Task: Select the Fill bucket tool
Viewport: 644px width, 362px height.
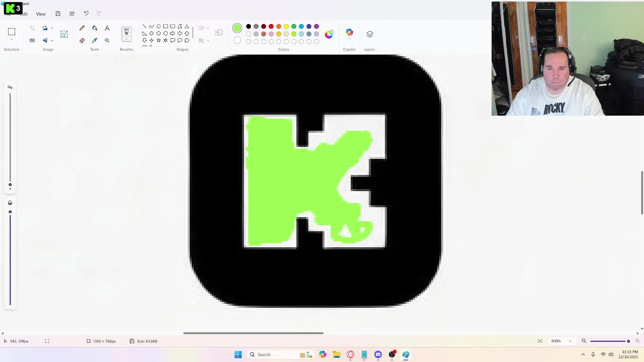Action: [95, 28]
